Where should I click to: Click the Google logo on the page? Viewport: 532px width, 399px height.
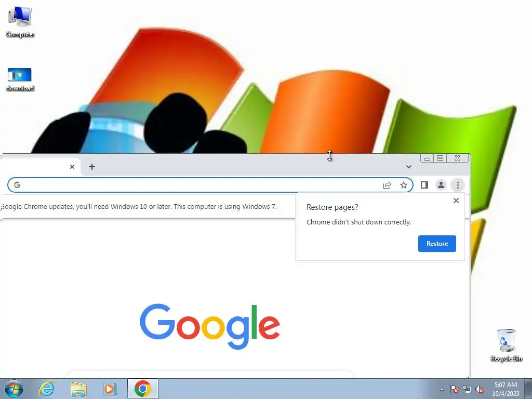pos(210,326)
